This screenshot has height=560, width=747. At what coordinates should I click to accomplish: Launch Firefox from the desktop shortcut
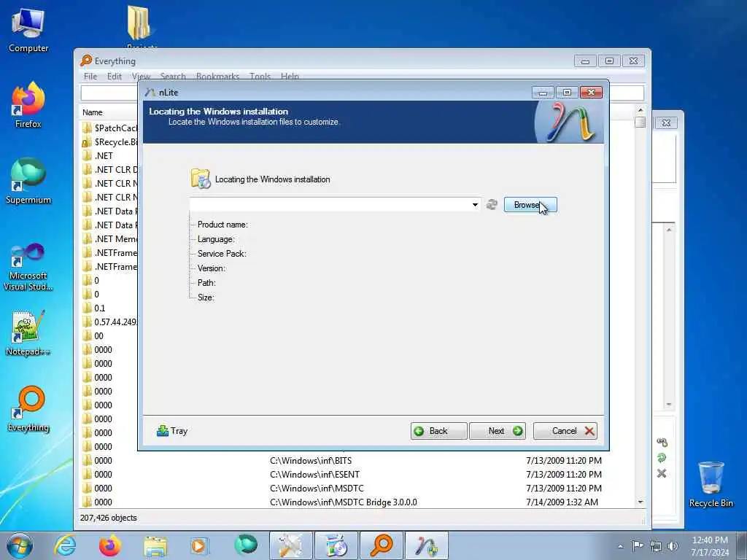tap(28, 105)
